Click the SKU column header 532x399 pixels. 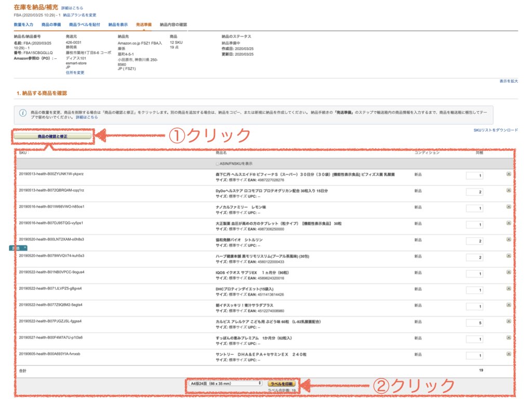point(23,153)
